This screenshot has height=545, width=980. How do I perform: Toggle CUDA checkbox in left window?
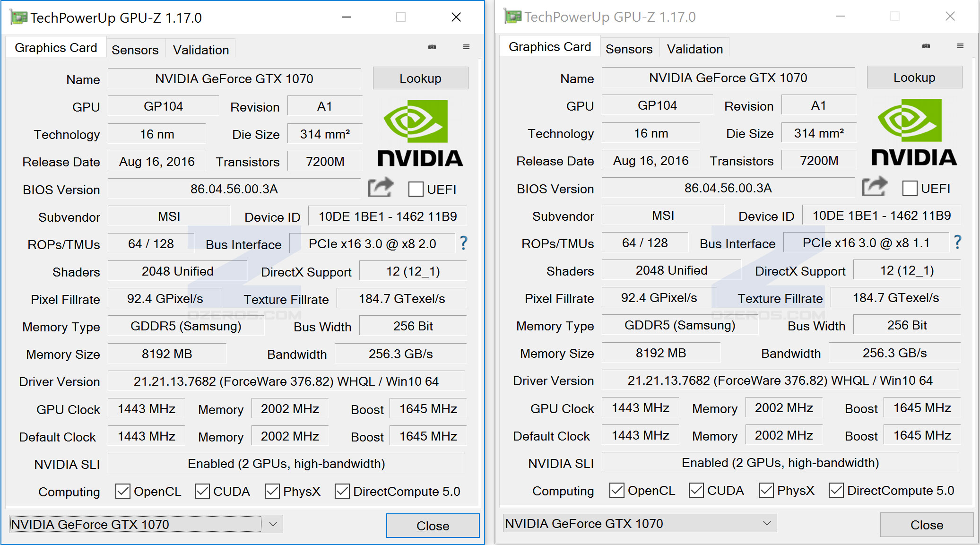(x=202, y=491)
